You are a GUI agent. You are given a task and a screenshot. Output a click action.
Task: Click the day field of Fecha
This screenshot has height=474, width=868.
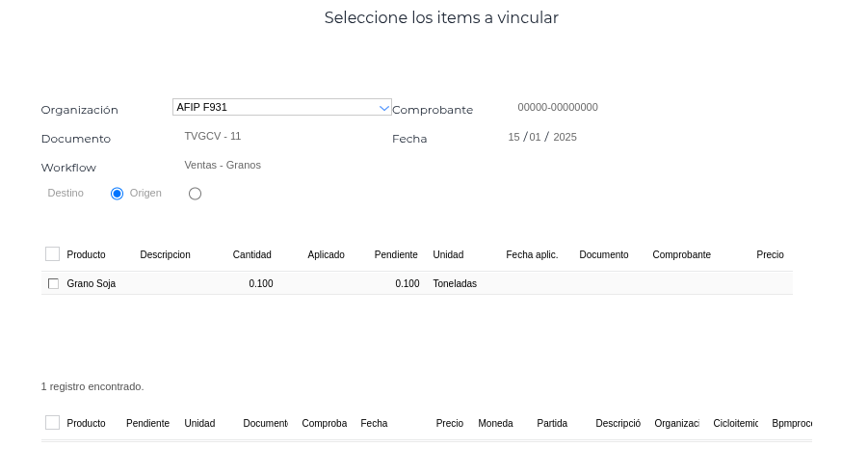513,137
